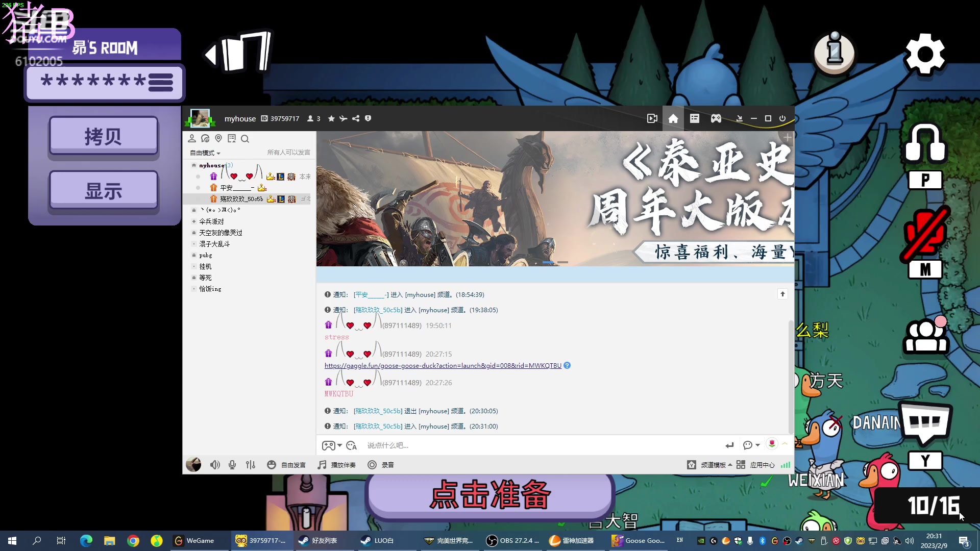
Task: Share the channel using the share icon
Action: 356,118
